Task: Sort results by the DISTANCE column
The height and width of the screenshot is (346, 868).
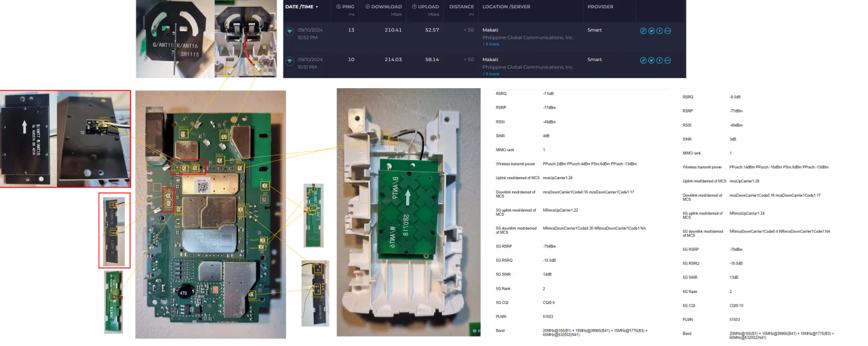Action: (x=461, y=7)
